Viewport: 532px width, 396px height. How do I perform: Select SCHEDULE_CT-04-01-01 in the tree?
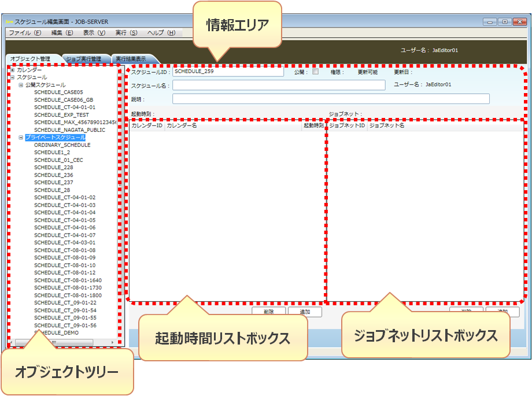[65, 107]
